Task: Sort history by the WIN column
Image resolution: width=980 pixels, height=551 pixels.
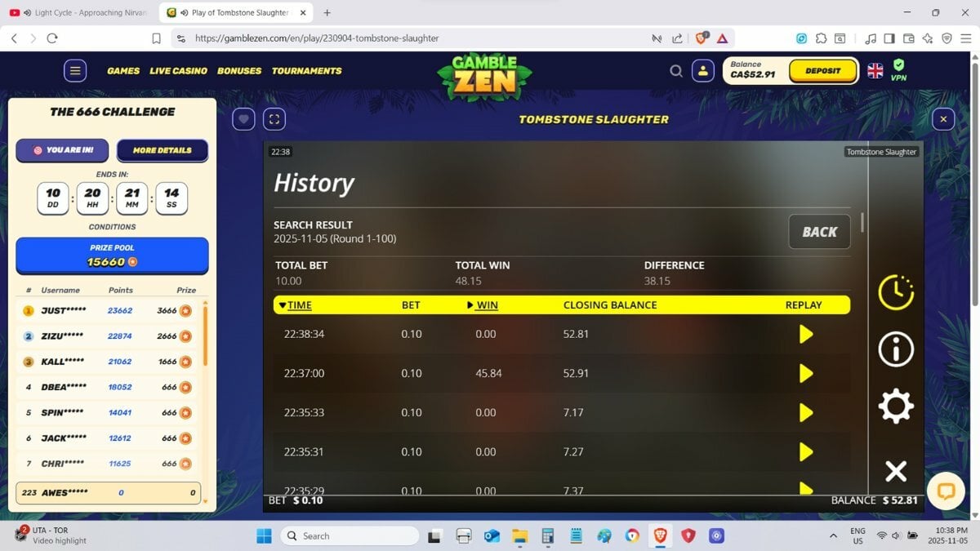Action: click(x=483, y=305)
